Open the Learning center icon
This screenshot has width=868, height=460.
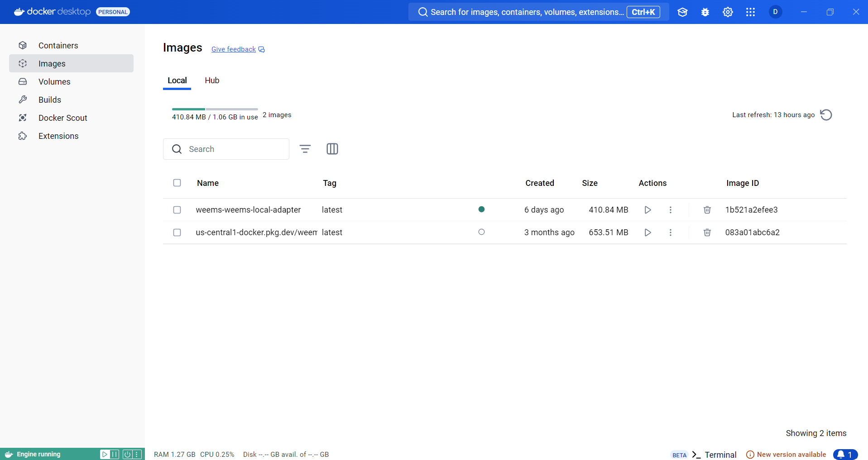pyautogui.click(x=682, y=12)
